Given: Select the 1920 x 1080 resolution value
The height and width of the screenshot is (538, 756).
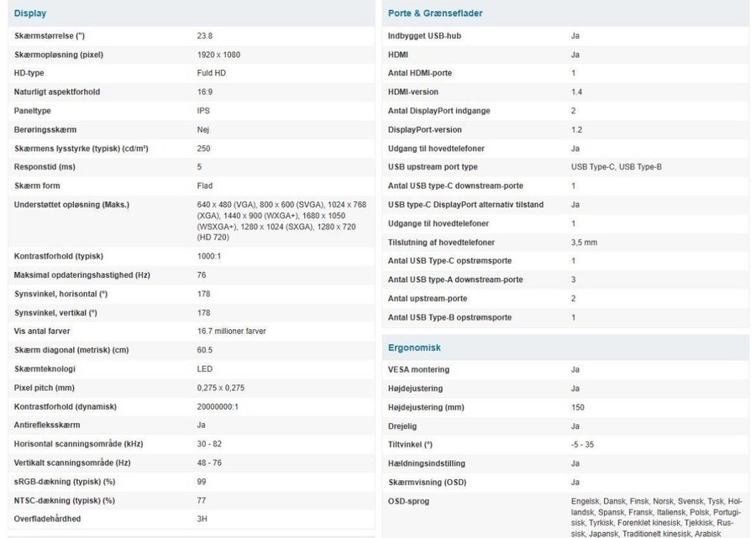Looking at the screenshot, I should tap(220, 55).
